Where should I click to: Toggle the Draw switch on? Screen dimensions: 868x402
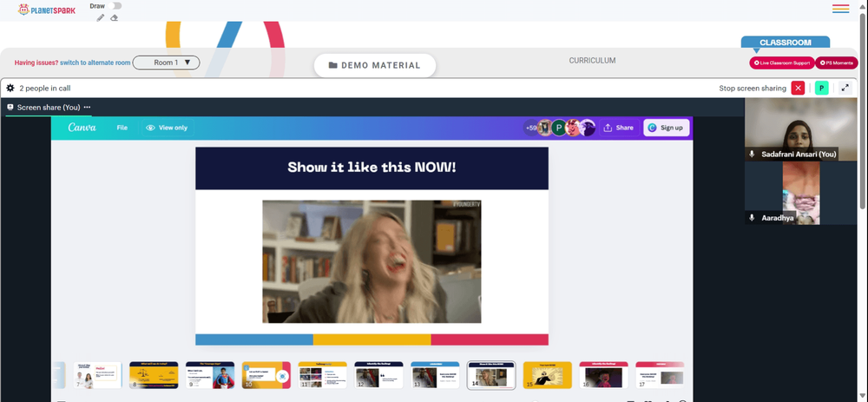(x=115, y=6)
